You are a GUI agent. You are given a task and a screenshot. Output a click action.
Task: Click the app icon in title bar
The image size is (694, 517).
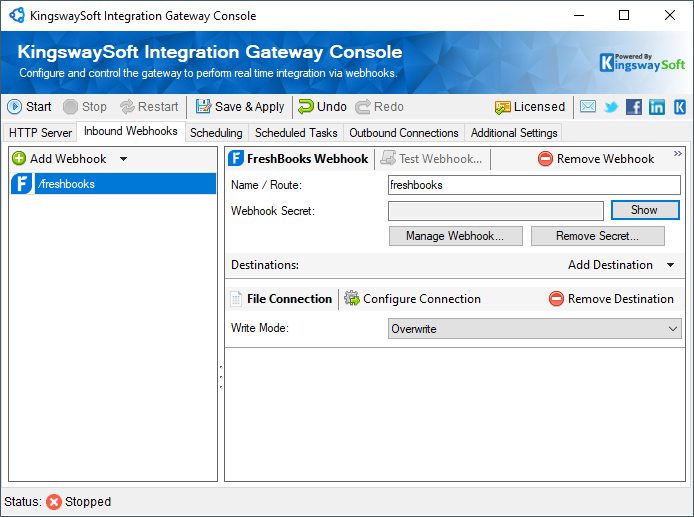[17, 15]
